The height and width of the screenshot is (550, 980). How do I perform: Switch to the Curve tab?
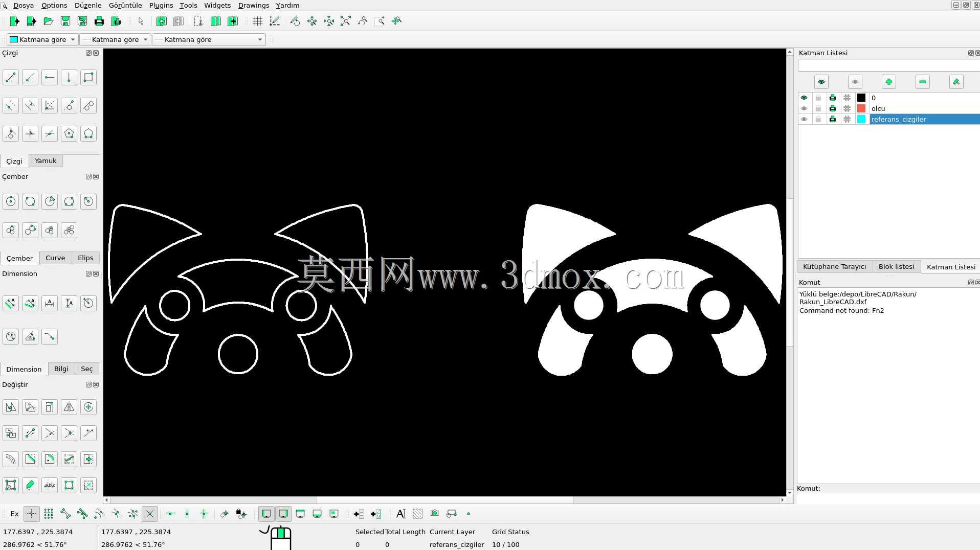[x=55, y=258]
